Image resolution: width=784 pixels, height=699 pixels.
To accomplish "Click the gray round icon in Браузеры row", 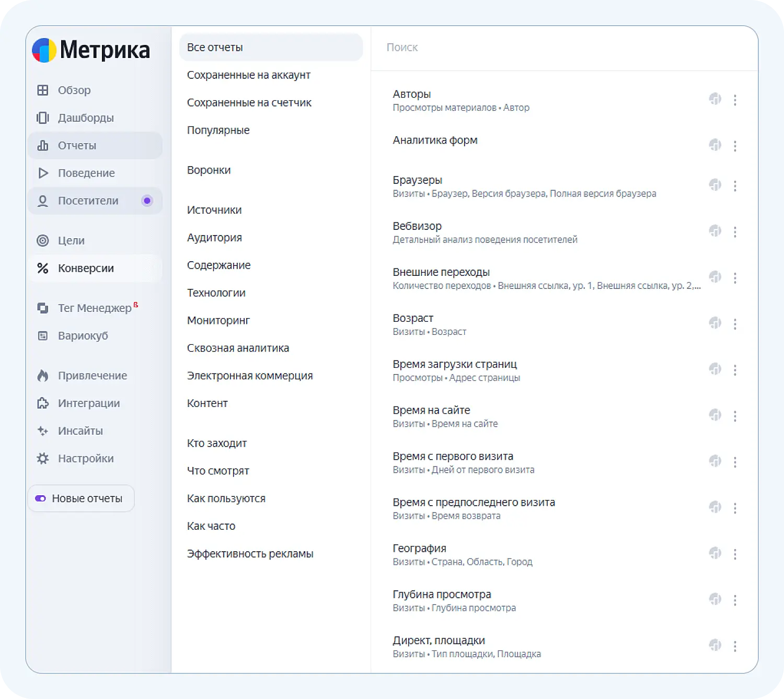I will click(715, 185).
